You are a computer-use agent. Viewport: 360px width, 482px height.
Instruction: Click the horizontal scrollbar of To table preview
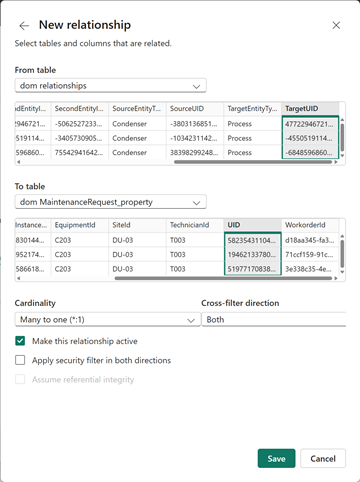(x=223, y=278)
